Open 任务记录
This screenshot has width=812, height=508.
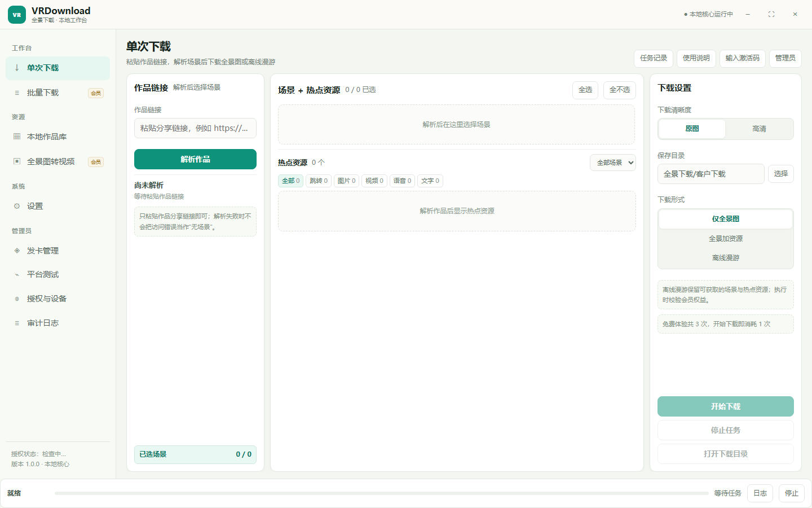654,58
